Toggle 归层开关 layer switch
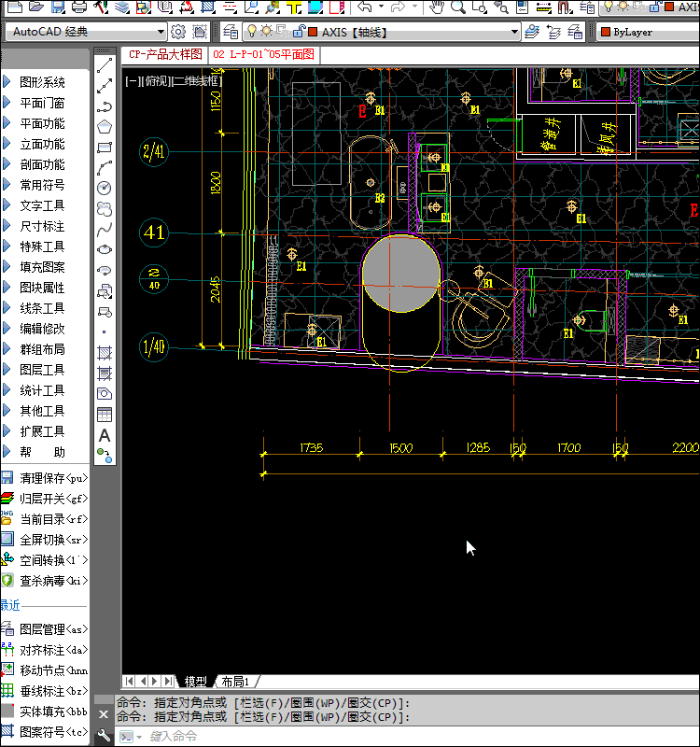 coord(53,499)
